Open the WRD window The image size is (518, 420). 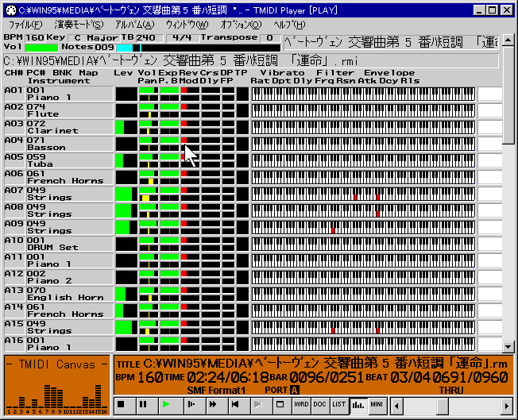point(301,405)
